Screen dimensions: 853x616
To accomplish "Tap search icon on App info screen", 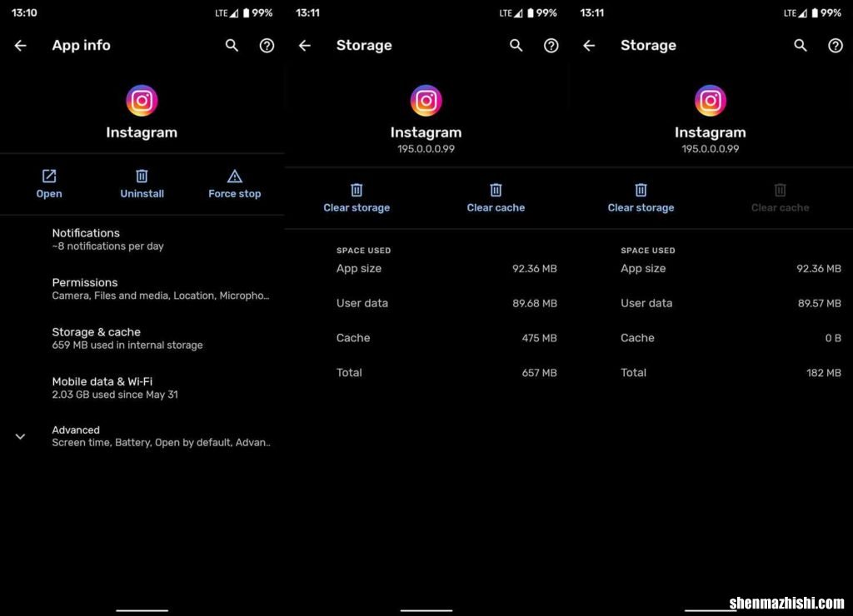I will point(232,46).
